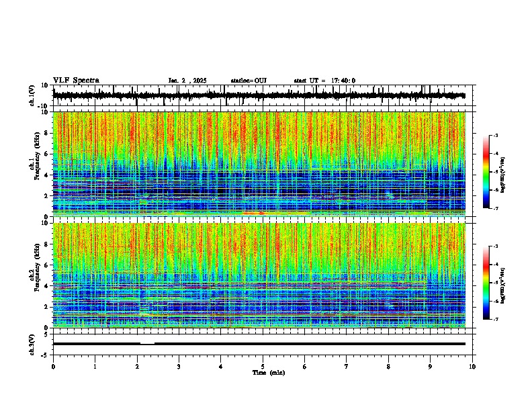Image resolution: width=532 pixels, height=411 pixels.
Task: Click the ch.1 Frequency (kHz) axis label
Action: point(35,156)
